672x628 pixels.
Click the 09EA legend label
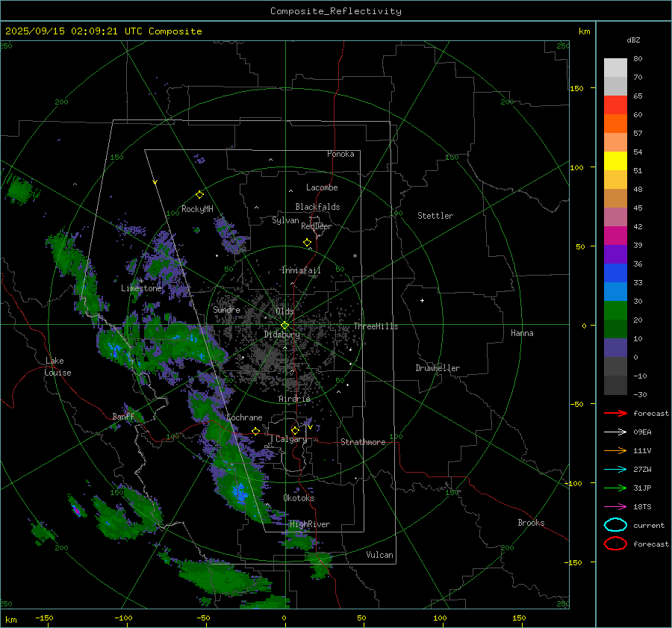642,432
